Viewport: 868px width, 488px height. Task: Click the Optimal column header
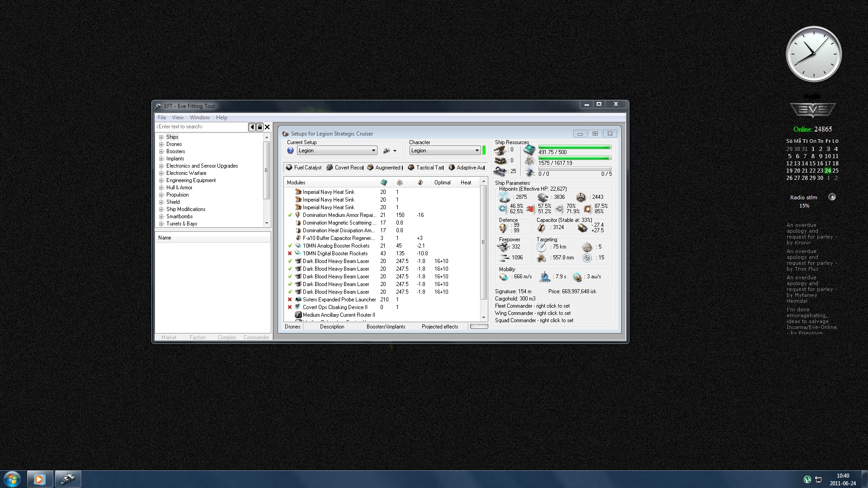[x=442, y=183]
